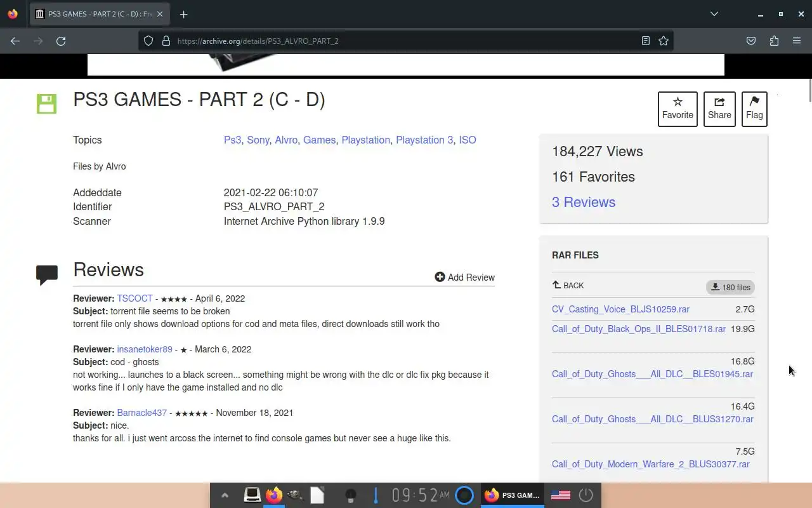Flag this item
This screenshot has width=812, height=508.
point(754,109)
